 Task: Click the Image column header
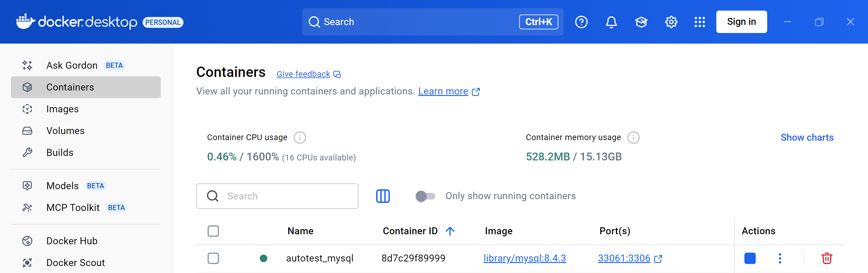point(499,231)
